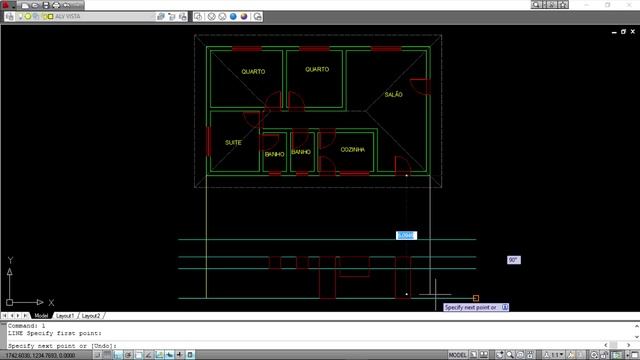The image size is (640, 360).
Task: Open the ALV VISTA layer dropdown
Action: pos(86,16)
